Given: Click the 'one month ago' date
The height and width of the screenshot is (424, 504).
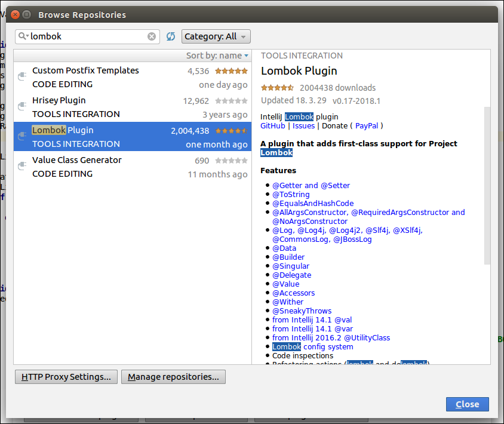Looking at the screenshot, I should (x=217, y=145).
